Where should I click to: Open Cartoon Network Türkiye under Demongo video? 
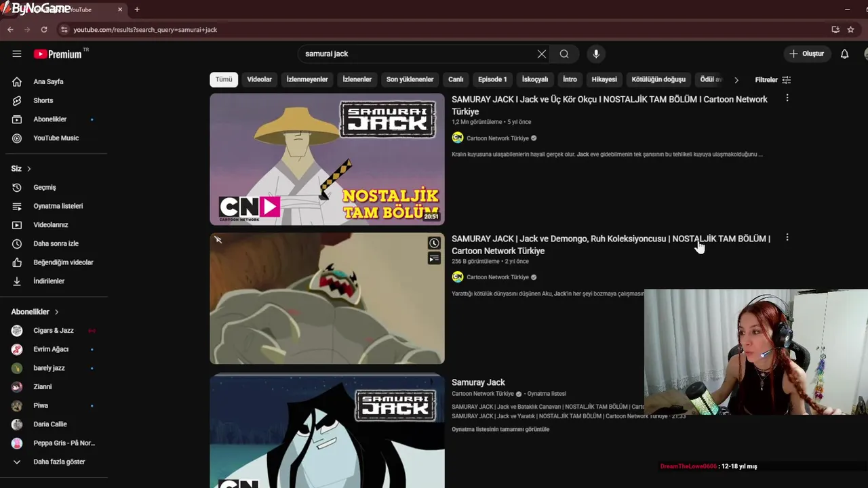click(x=498, y=277)
